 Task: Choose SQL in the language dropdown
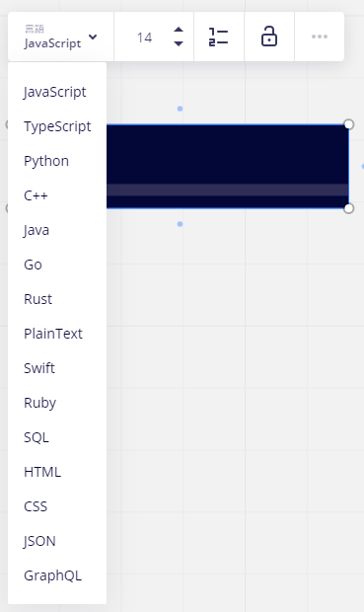(57, 437)
